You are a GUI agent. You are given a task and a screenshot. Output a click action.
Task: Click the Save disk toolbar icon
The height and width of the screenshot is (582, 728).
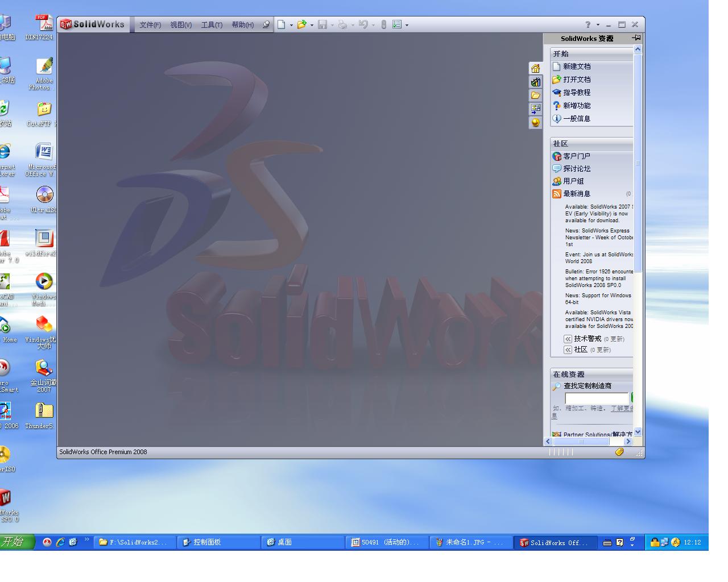[322, 24]
